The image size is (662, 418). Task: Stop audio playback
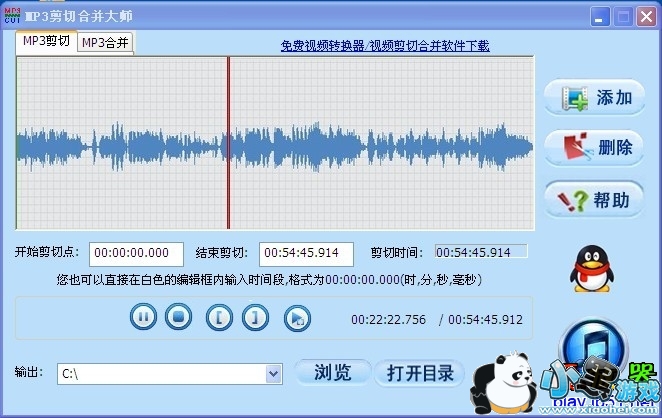point(178,317)
